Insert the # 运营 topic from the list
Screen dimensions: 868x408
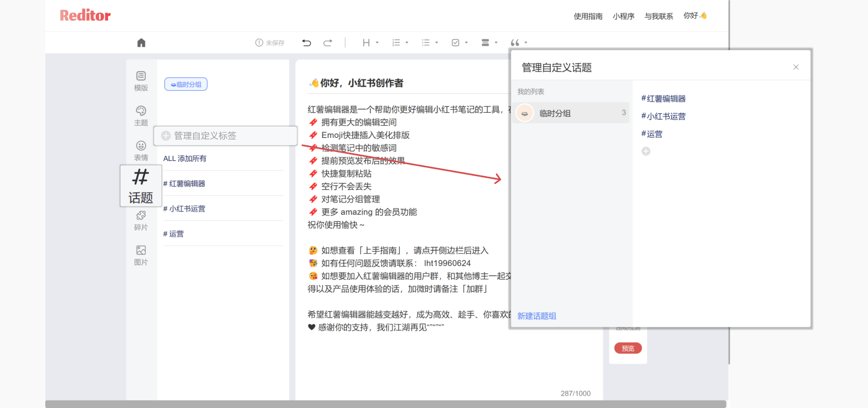[x=173, y=234]
